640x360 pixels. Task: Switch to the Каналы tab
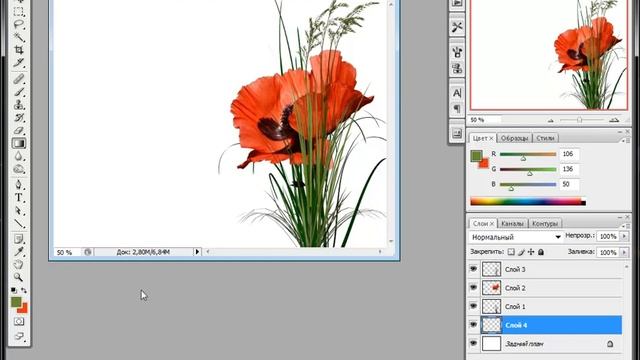pos(512,224)
